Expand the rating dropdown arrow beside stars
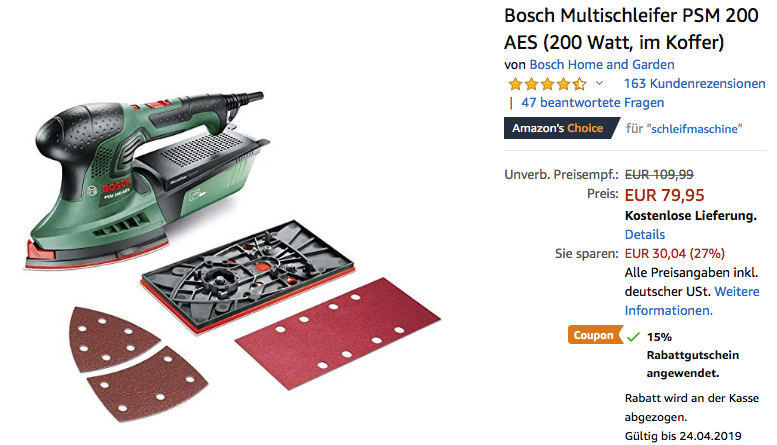 pyautogui.click(x=600, y=84)
